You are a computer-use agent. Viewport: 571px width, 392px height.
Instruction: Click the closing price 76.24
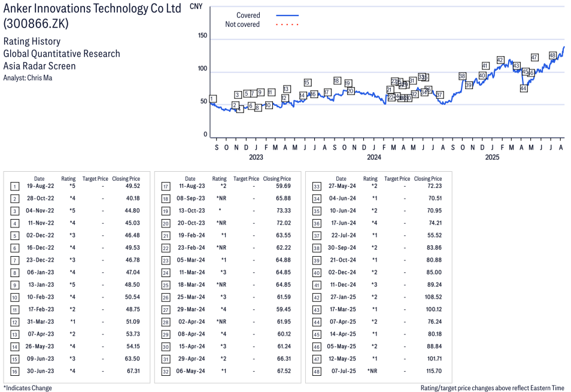click(x=435, y=322)
